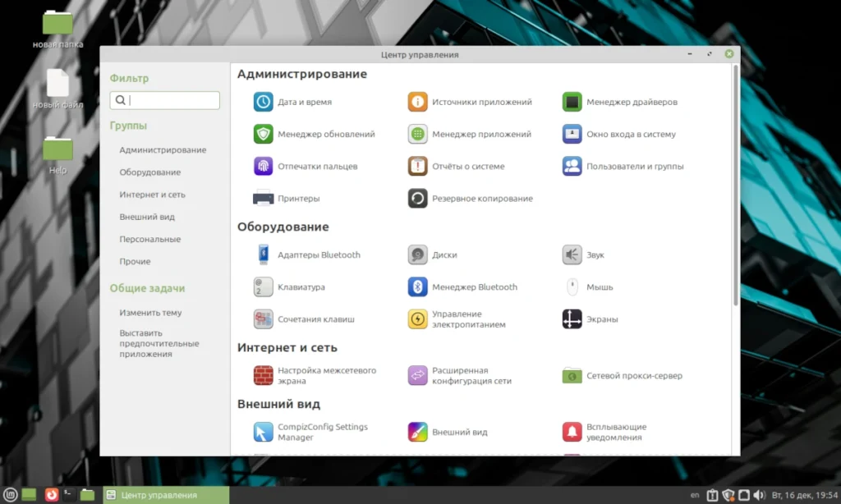This screenshot has height=504, width=841.
Task: Jump to Администрирование in sidebar groups
Action: point(163,150)
